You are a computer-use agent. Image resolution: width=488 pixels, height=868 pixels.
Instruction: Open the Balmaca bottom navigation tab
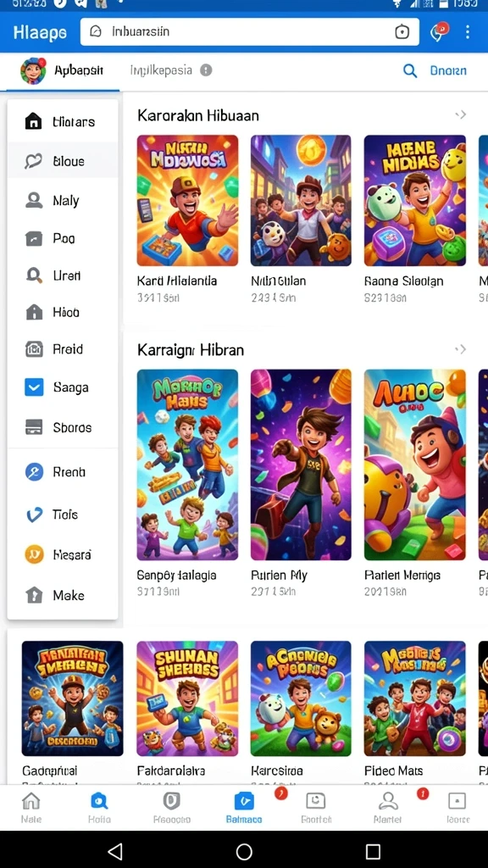pos(244,807)
